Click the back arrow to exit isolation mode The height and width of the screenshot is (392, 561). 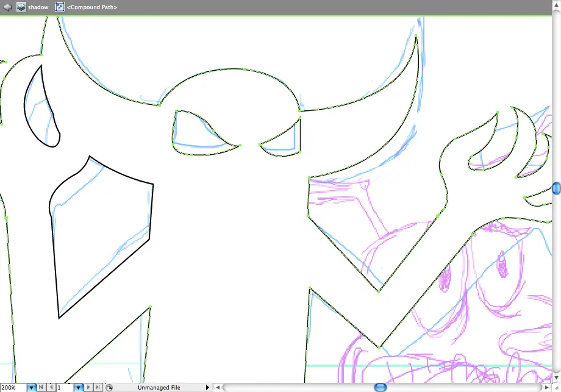7,7
